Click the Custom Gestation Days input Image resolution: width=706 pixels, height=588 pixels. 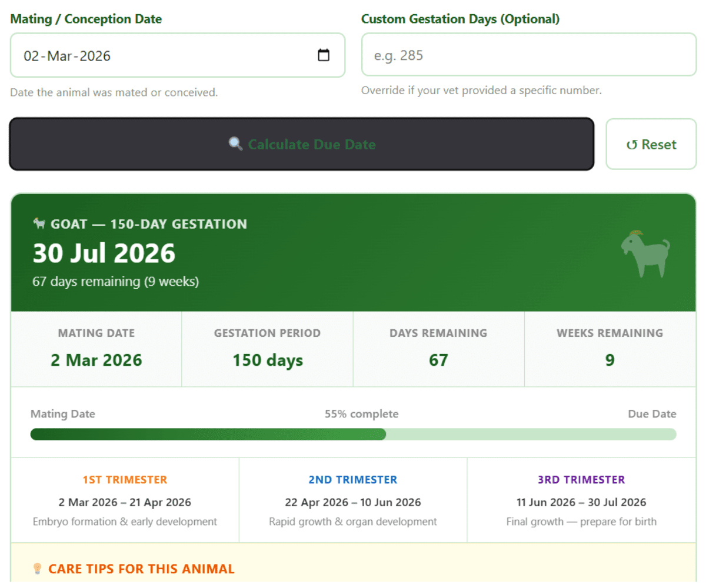pos(529,55)
